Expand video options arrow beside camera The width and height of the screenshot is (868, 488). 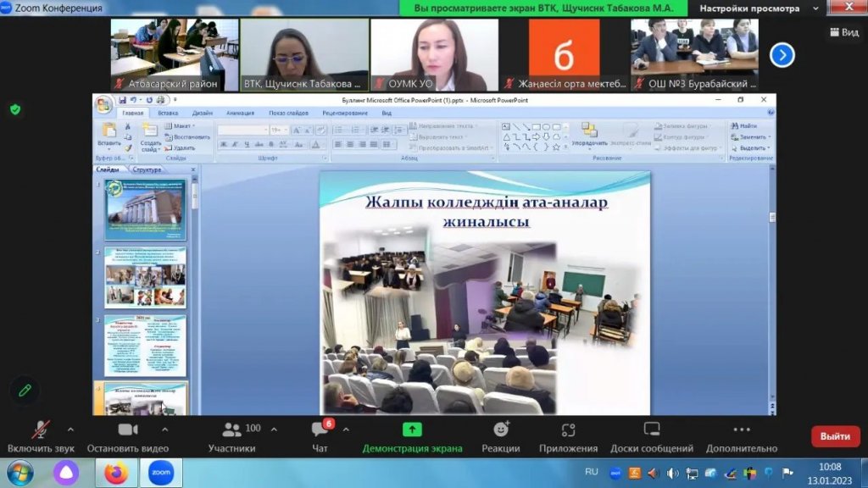click(x=165, y=430)
